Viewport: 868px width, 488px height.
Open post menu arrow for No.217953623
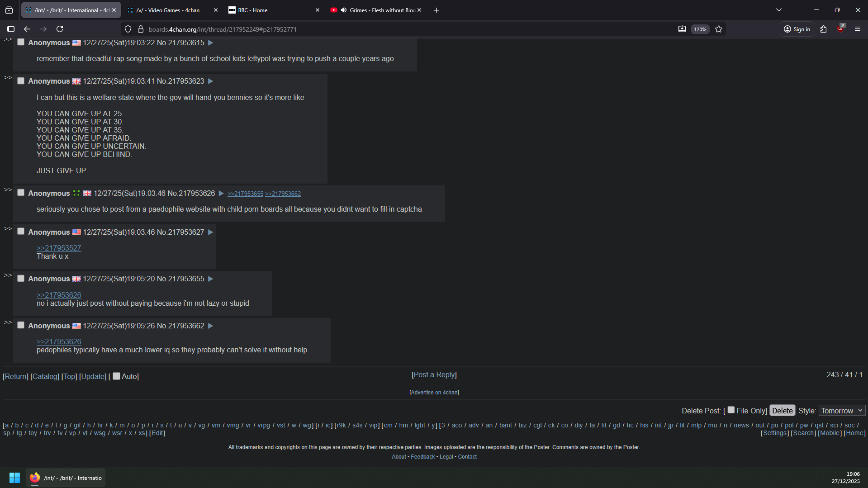point(210,81)
